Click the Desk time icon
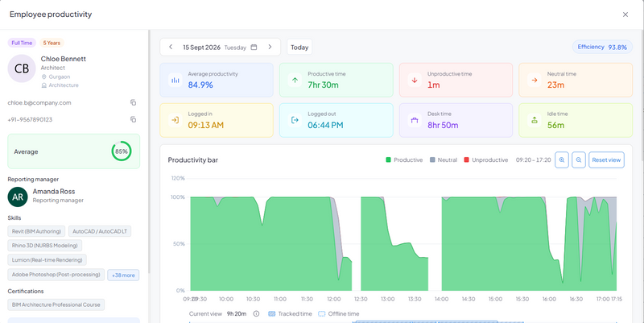This screenshot has width=644, height=323. (x=415, y=120)
